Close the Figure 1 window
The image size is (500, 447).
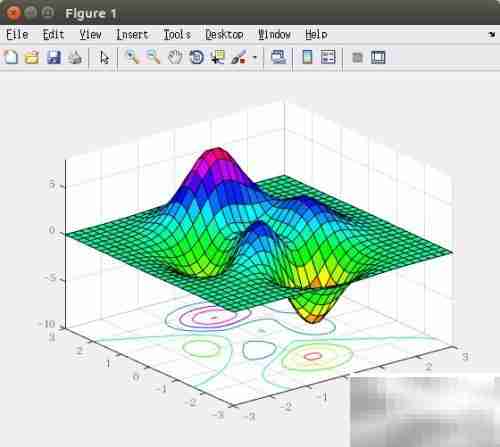[13, 13]
